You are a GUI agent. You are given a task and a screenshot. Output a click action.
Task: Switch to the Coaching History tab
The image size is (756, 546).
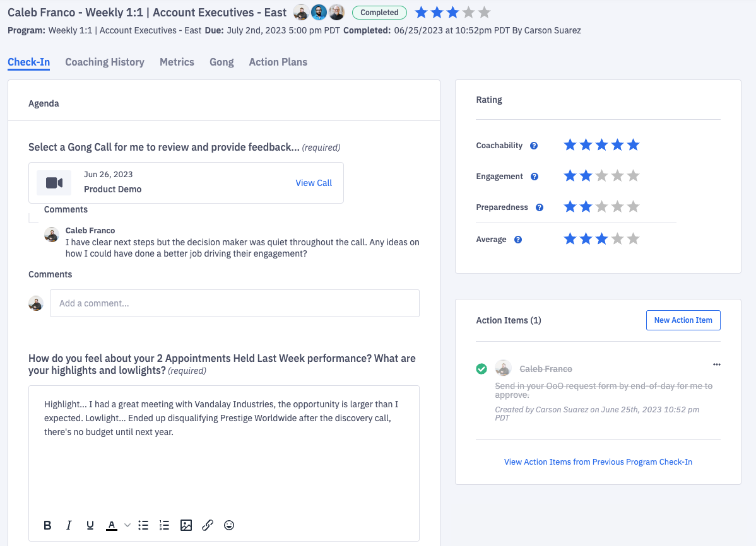tap(104, 62)
